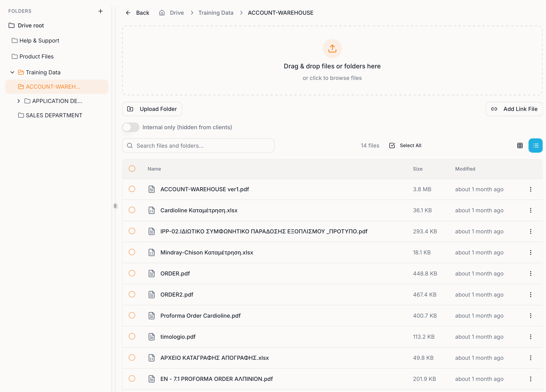Click the upload arrow icon in drop zone
546x392 pixels.
[332, 48]
